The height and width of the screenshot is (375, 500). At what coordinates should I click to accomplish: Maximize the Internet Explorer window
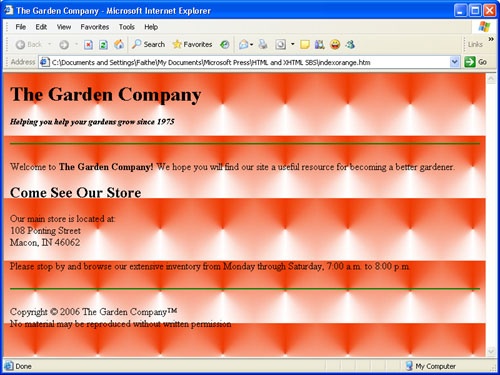[x=475, y=11]
